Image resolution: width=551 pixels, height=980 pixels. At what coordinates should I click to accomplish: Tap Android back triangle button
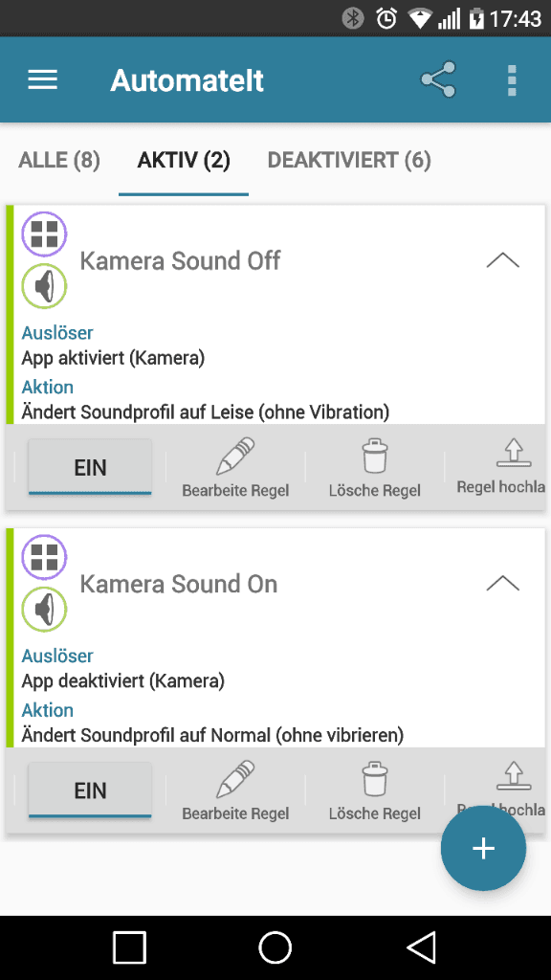(x=421, y=947)
